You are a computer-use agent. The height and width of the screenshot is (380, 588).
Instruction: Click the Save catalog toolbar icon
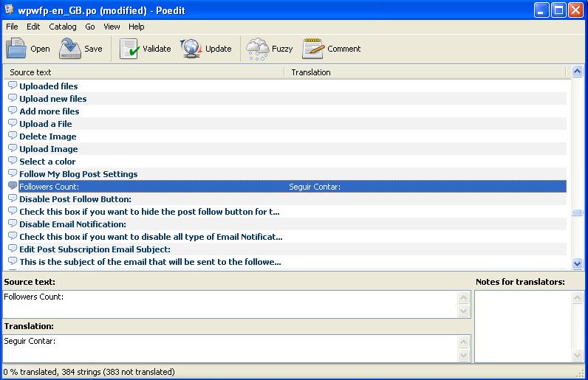pos(69,49)
